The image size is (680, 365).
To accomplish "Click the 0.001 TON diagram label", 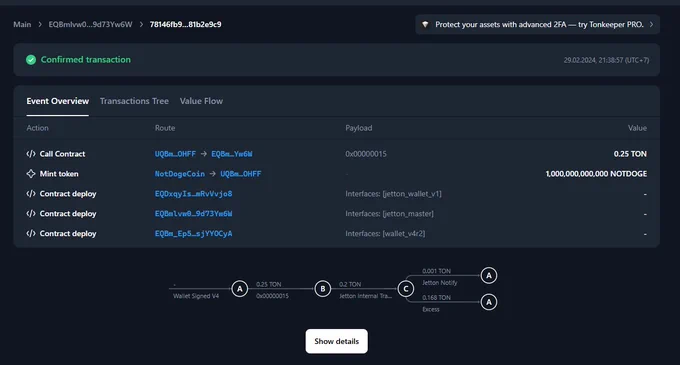I will (436, 271).
